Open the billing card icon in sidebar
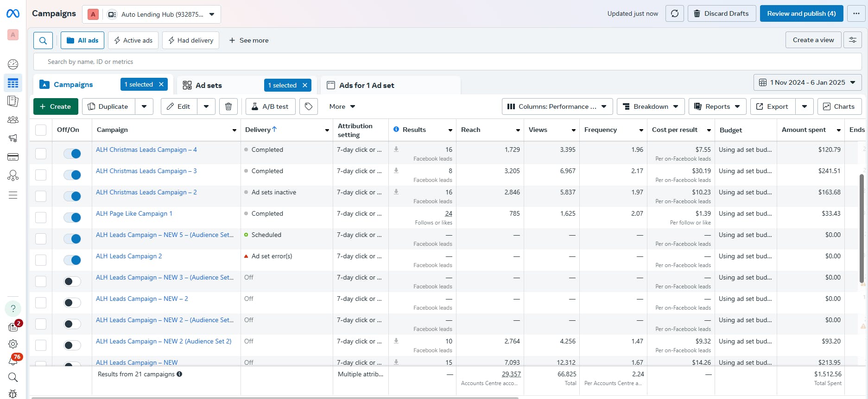The width and height of the screenshot is (868, 399). (13, 157)
